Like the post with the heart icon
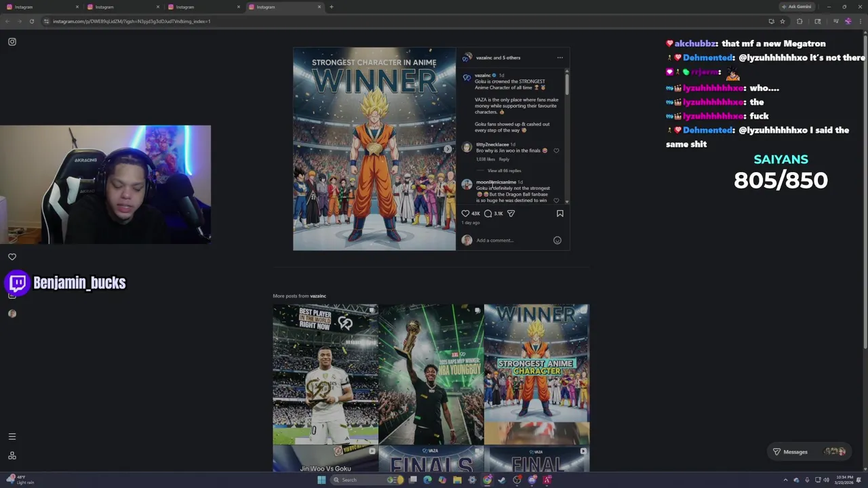This screenshot has height=488, width=868. (x=466, y=213)
